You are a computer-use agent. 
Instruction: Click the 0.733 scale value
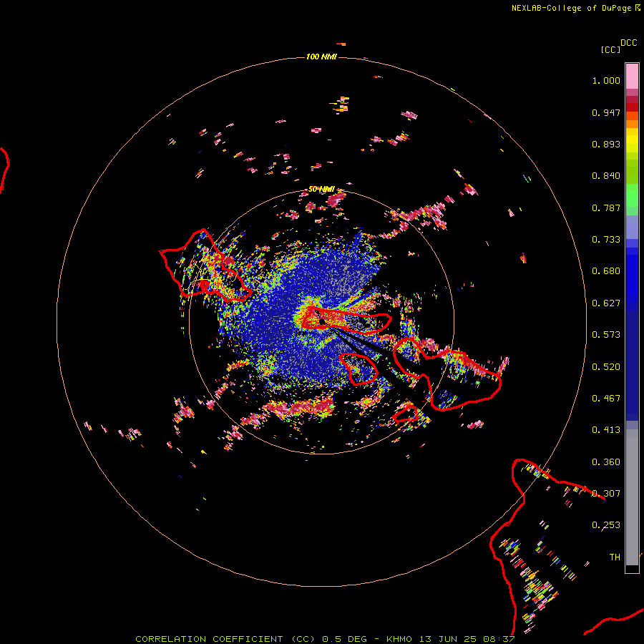tap(606, 240)
